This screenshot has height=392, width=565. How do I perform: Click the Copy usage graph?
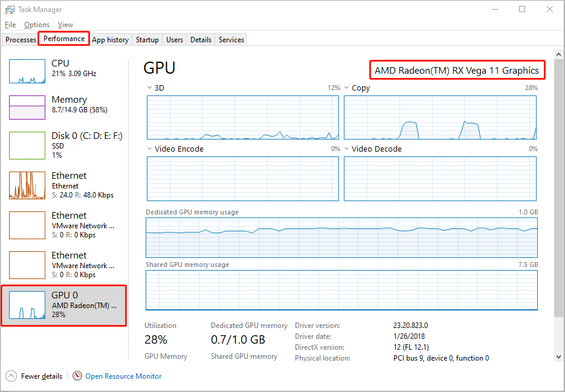tap(440, 117)
